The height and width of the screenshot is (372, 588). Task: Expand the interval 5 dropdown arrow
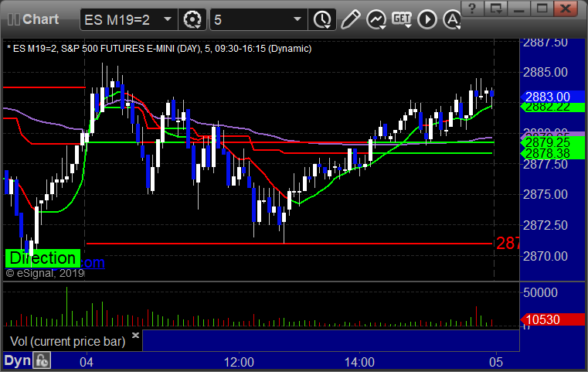click(x=297, y=19)
